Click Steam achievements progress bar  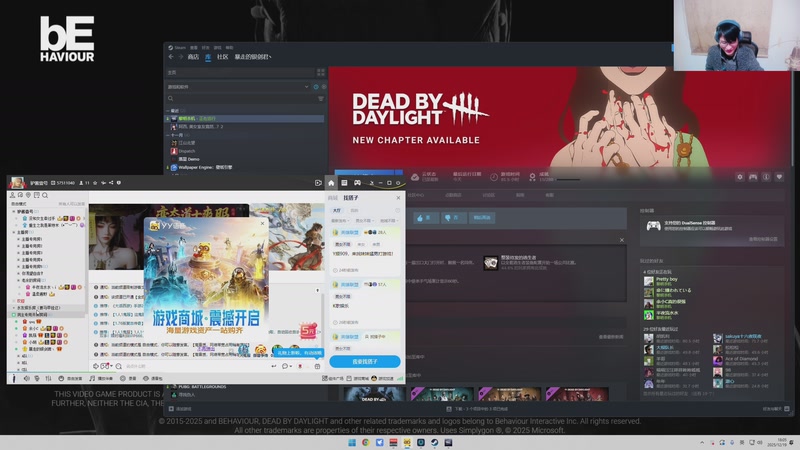(567, 180)
